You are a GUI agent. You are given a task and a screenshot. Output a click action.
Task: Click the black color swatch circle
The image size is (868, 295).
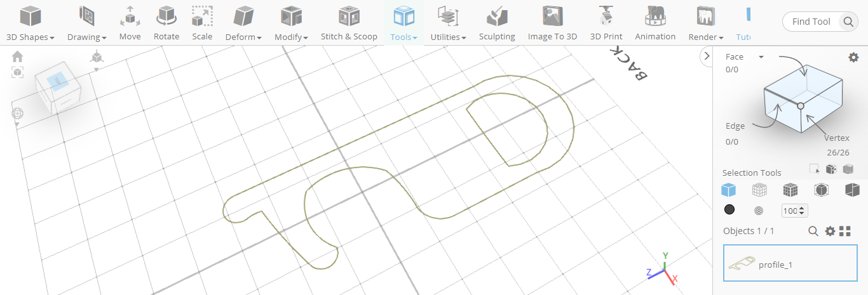pyautogui.click(x=729, y=210)
